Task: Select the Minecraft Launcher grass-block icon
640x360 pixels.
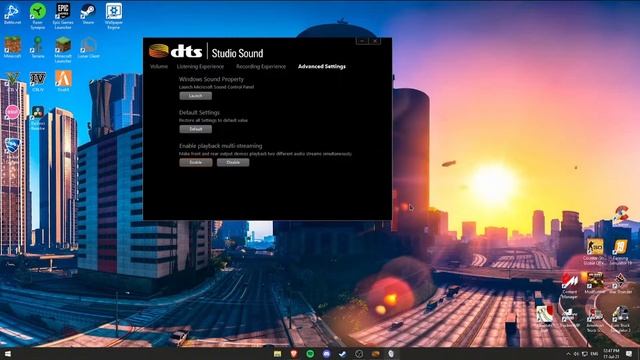Action: 63,49
